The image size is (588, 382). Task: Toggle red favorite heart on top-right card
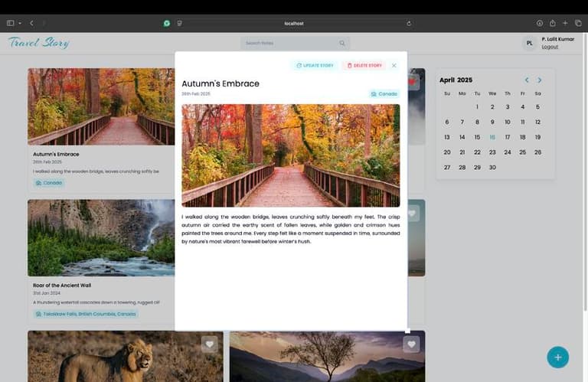(x=413, y=82)
